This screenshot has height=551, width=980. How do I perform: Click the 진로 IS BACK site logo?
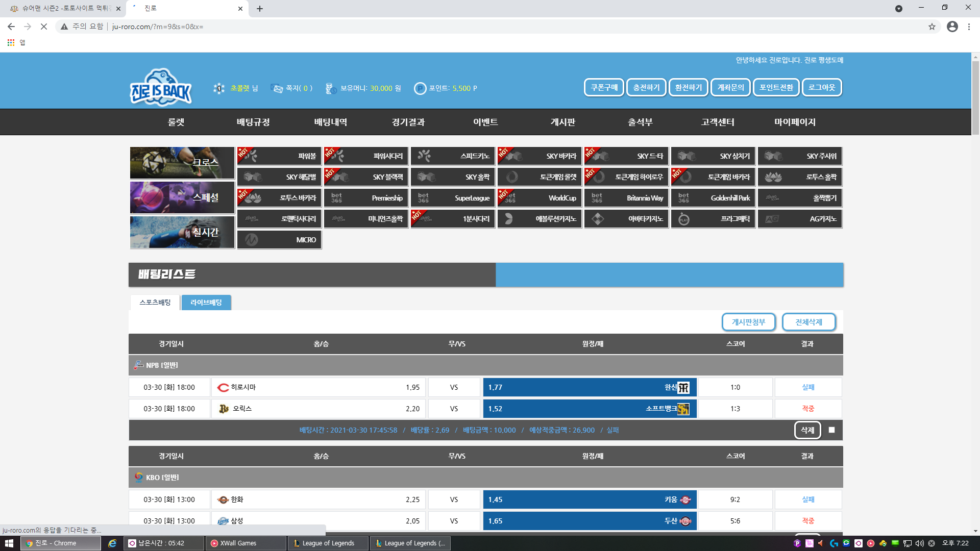tap(161, 88)
